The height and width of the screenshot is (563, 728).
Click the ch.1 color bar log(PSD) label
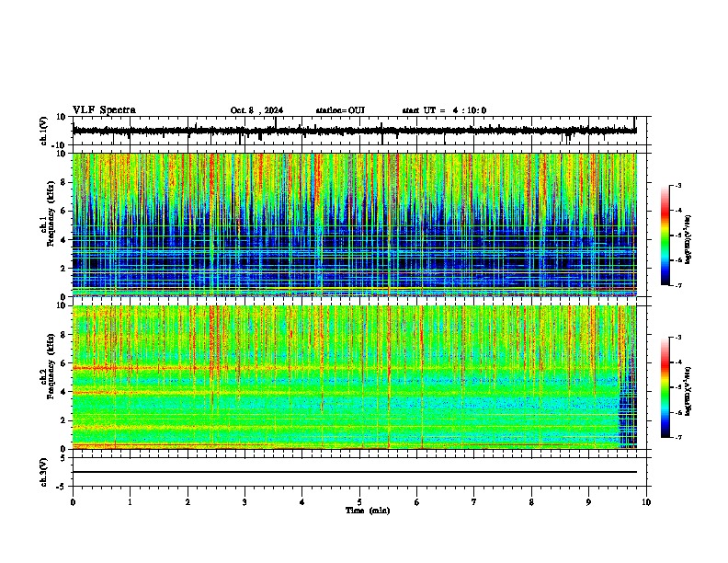688,240
